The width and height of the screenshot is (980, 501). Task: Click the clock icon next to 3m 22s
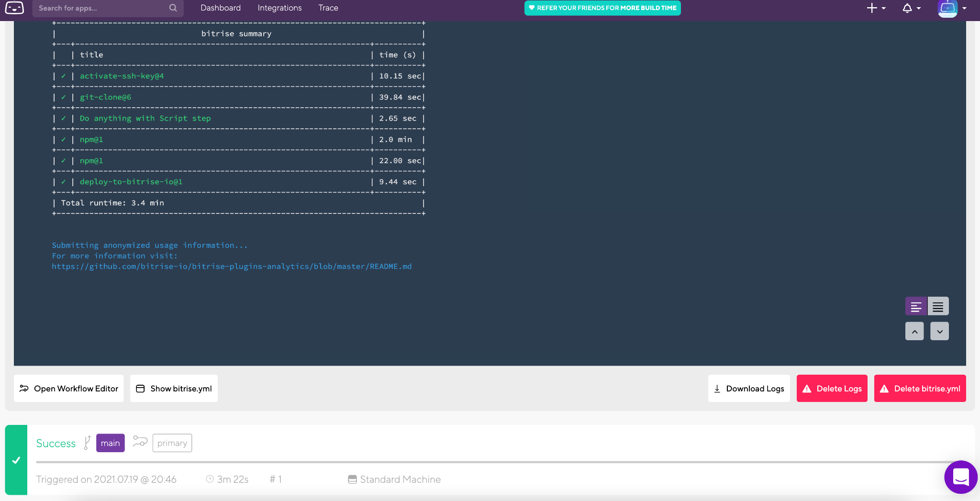210,479
